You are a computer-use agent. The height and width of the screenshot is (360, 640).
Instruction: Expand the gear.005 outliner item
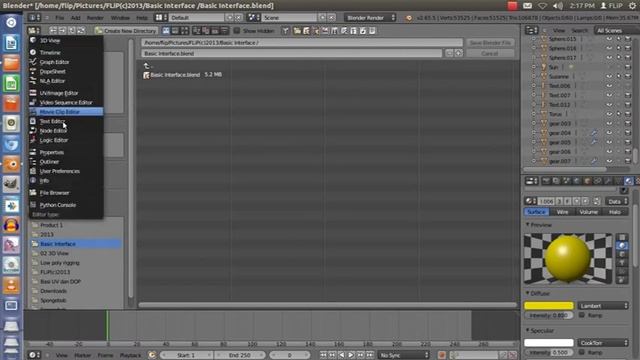[x=533, y=142]
